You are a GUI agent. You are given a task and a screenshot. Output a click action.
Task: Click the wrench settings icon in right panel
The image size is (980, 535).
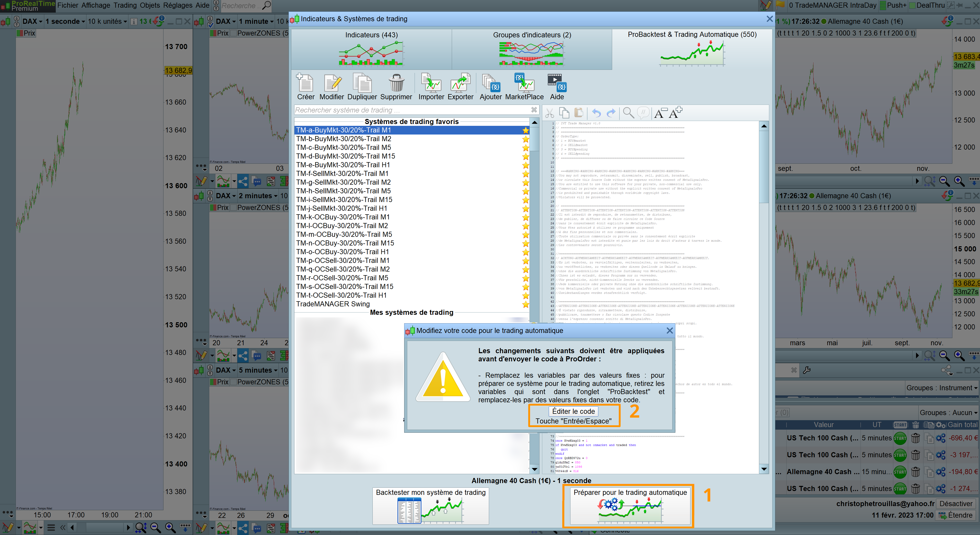[807, 370]
